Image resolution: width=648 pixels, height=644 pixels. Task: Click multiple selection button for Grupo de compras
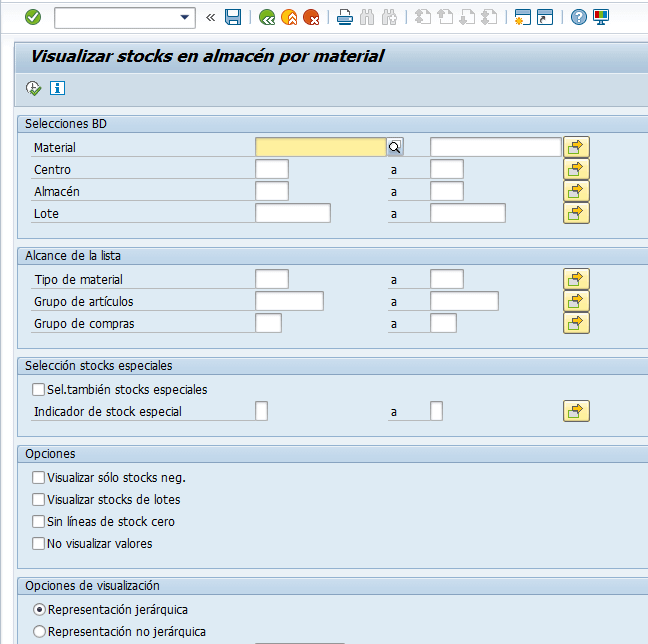pos(576,323)
